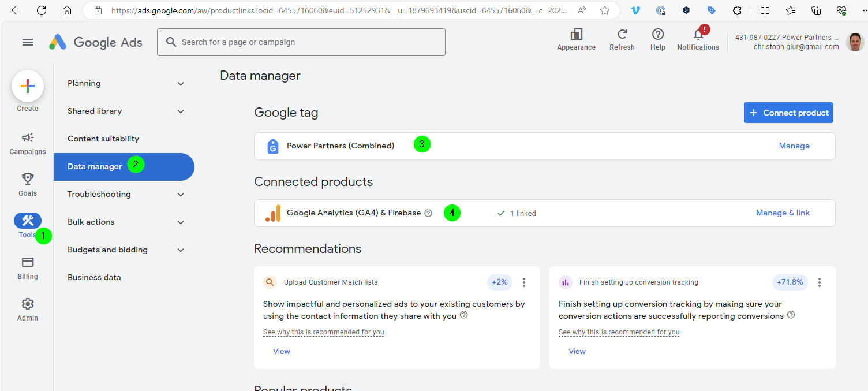Click the Upload Customer Match lists title
The width and height of the screenshot is (868, 391).
[331, 282]
